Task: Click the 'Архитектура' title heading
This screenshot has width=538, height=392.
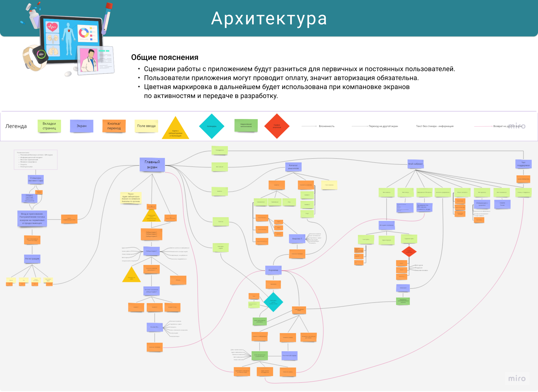Action: (269, 18)
